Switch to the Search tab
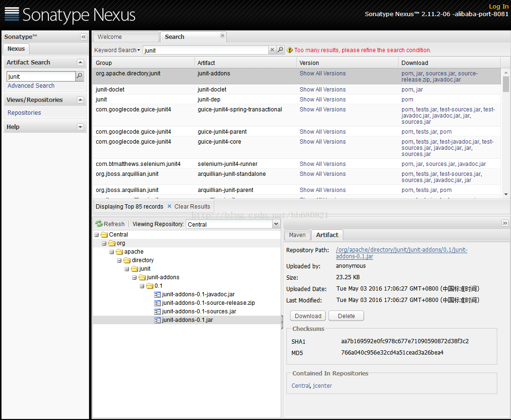Viewport: 511px width, 420px height. 193,37
